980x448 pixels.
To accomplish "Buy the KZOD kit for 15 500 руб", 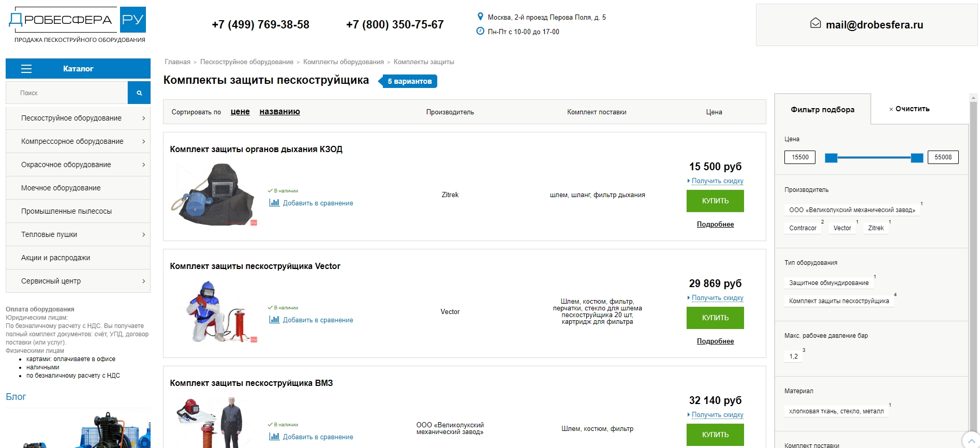I will (x=715, y=201).
